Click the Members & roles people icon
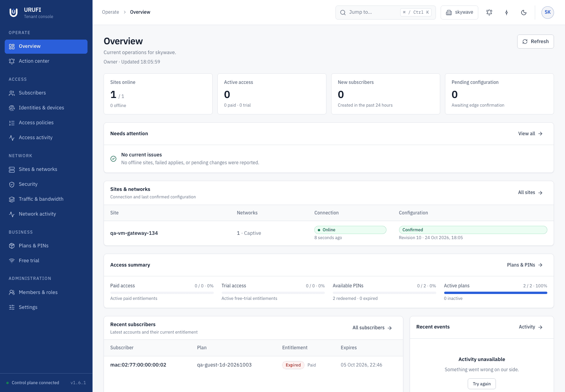The image size is (565, 392). pyautogui.click(x=12, y=293)
